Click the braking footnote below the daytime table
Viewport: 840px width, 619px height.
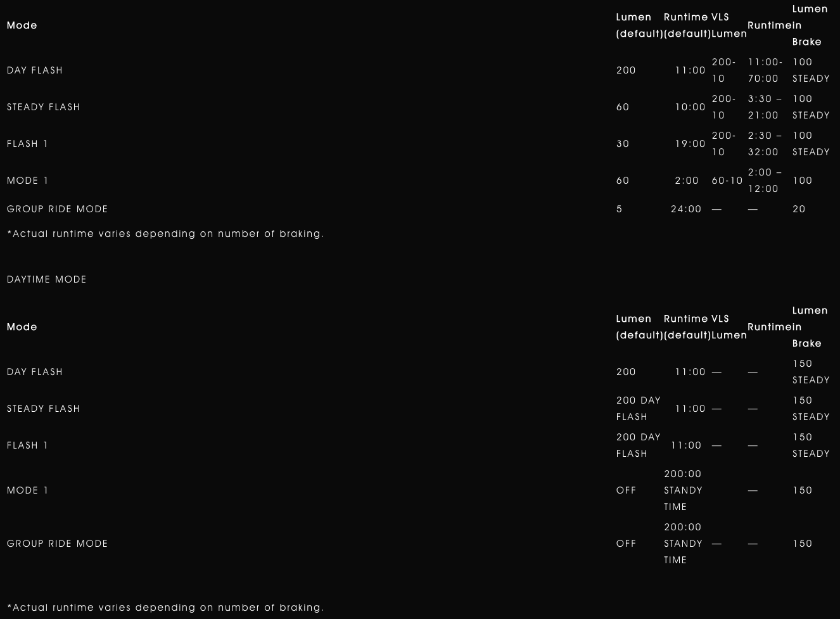(x=165, y=608)
